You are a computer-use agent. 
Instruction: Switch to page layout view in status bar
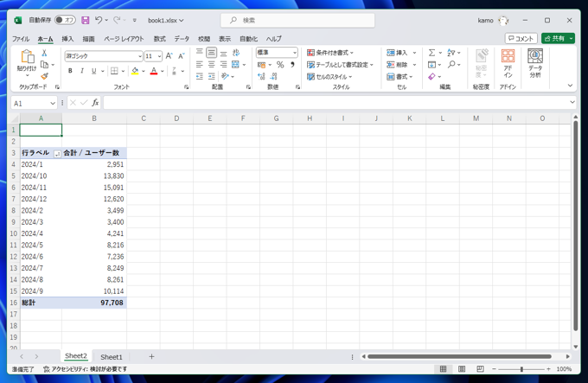462,369
